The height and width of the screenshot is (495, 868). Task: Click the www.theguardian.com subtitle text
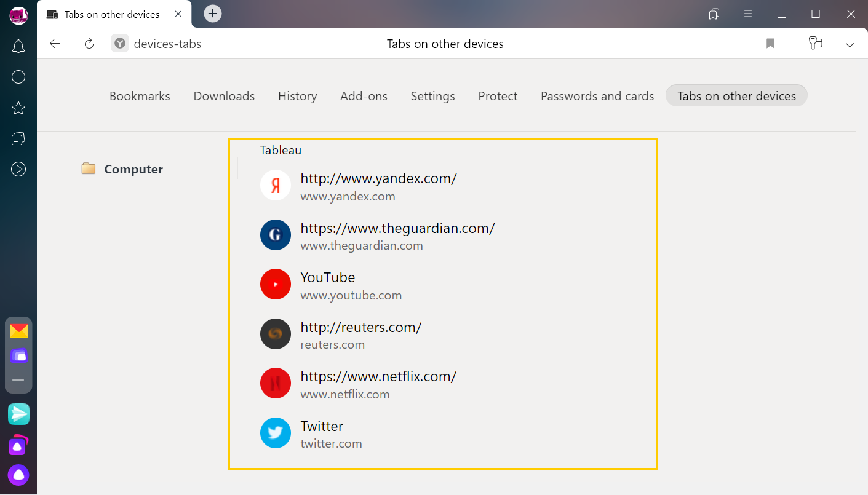[x=362, y=245]
